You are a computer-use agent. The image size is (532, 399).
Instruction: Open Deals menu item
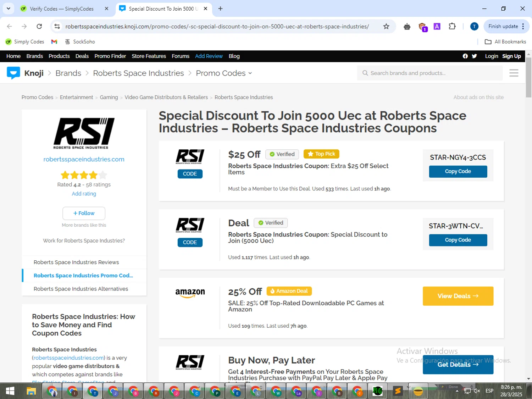[x=82, y=56]
